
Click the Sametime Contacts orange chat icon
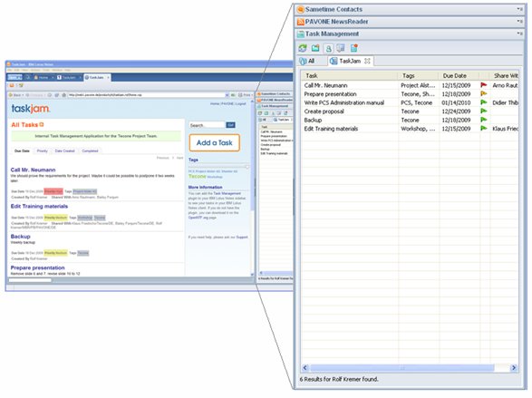(x=300, y=9)
